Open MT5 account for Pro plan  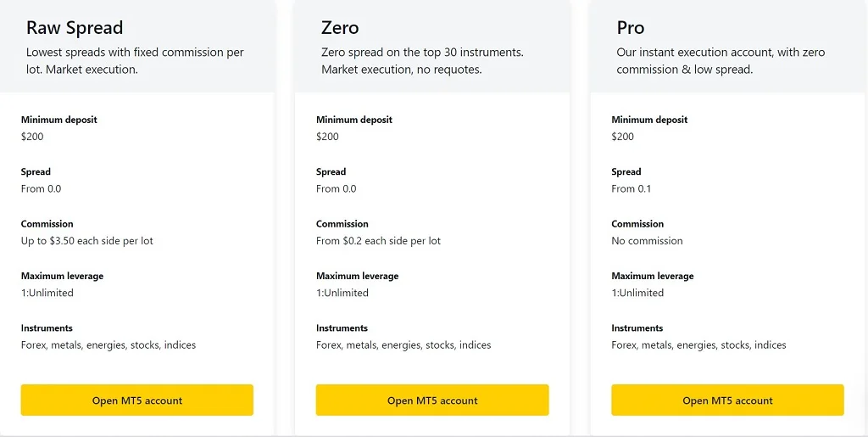tap(727, 401)
